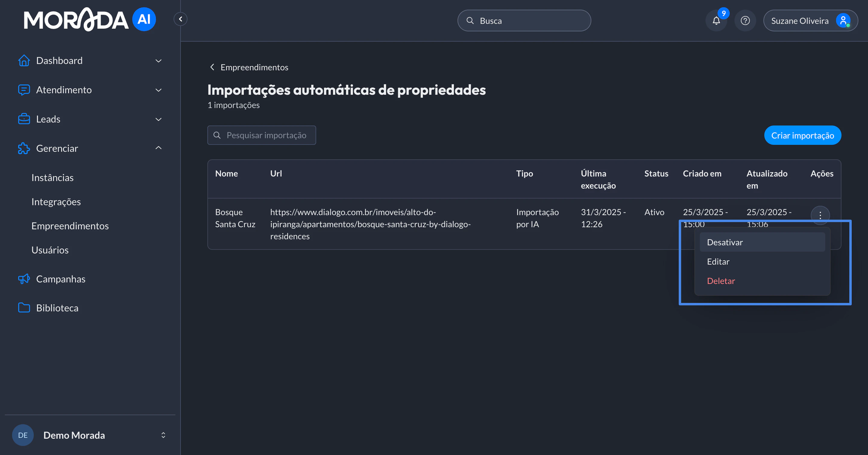This screenshot has height=455, width=868.
Task: Click the Leads briefcase icon
Action: (24, 119)
